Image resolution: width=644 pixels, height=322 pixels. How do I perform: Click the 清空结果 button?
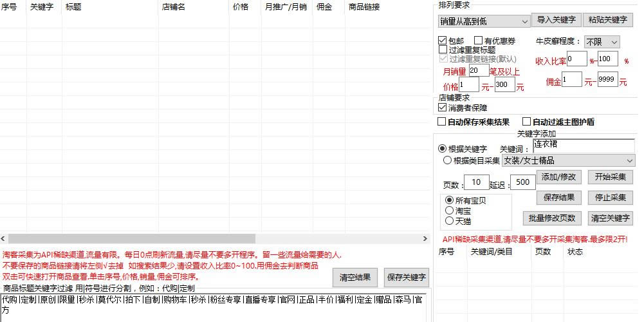(355, 278)
